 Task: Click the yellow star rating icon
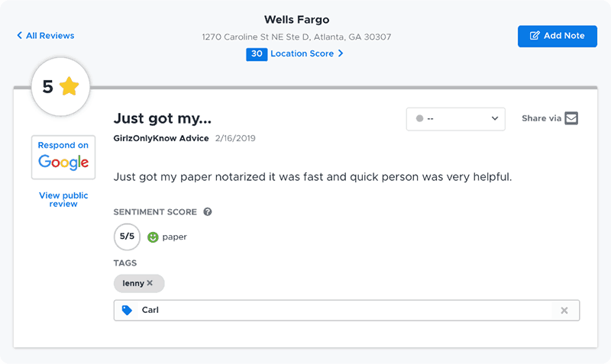pos(70,86)
